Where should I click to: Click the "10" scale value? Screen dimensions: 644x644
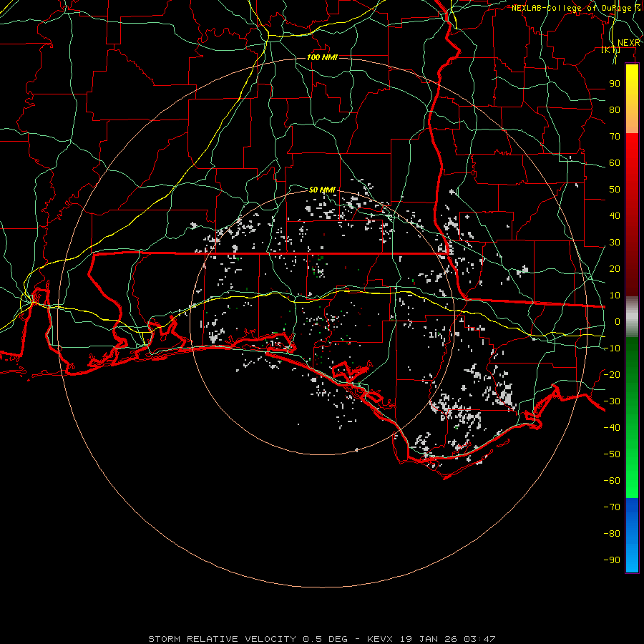615,296
